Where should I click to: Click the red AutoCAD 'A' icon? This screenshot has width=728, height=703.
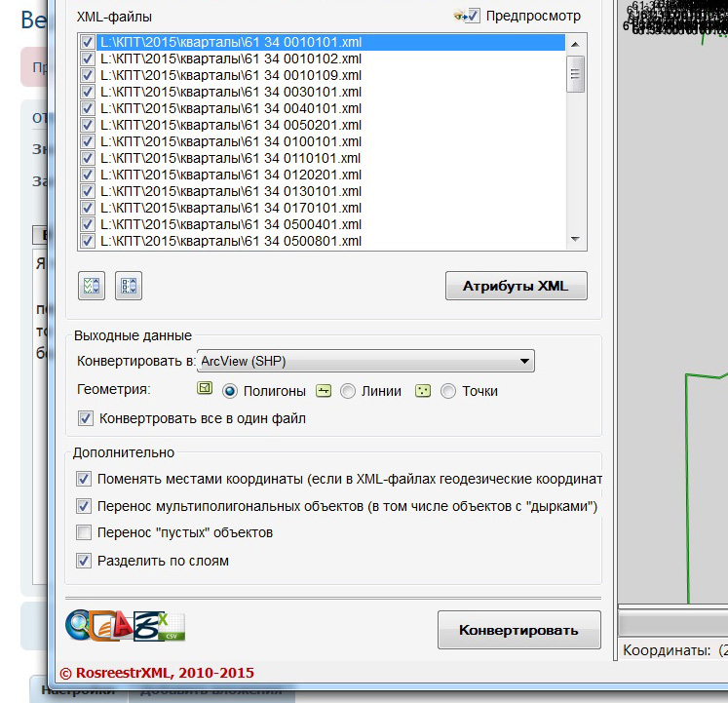(122, 626)
